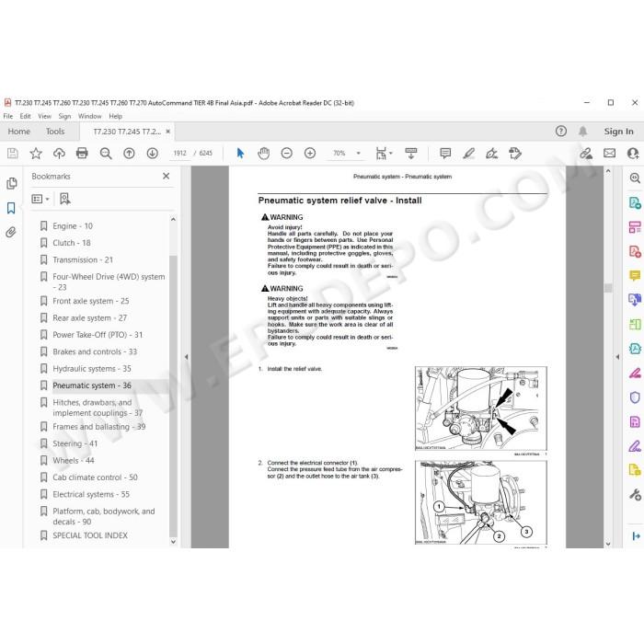The width and height of the screenshot is (644, 644).
Task: Click the bookmarks list scroll down arrow
Action: pos(173,542)
